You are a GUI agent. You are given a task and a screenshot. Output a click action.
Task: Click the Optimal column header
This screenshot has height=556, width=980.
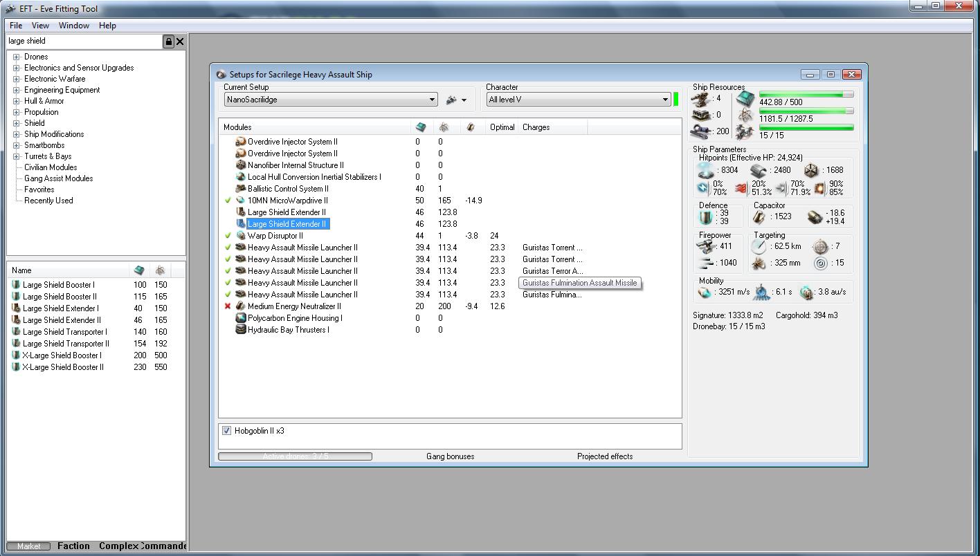click(x=502, y=127)
